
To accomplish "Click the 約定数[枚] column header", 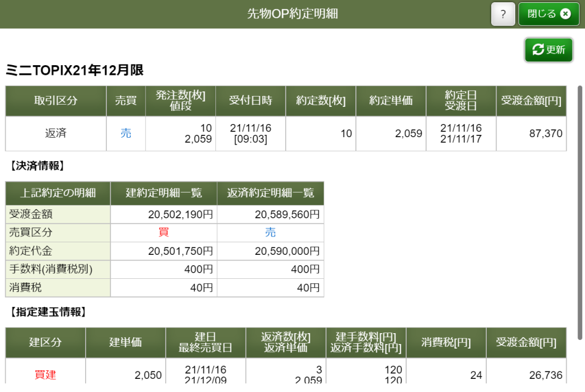I will coord(321,101).
